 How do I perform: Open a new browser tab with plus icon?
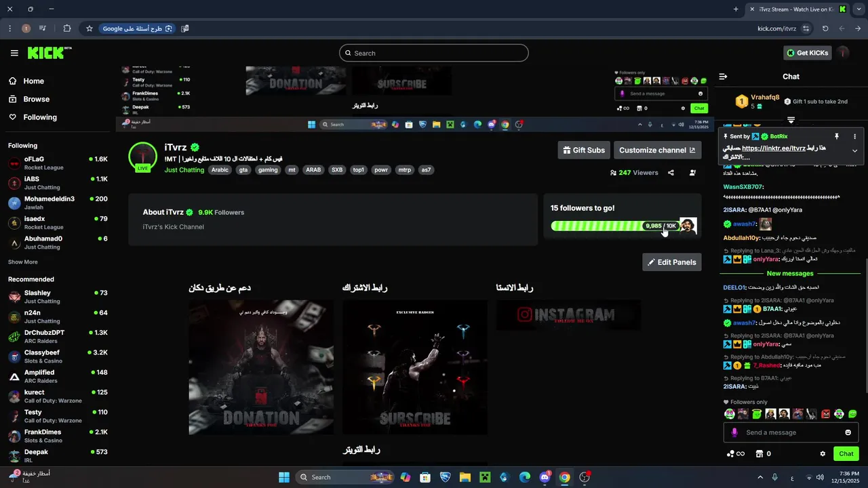[x=736, y=9]
